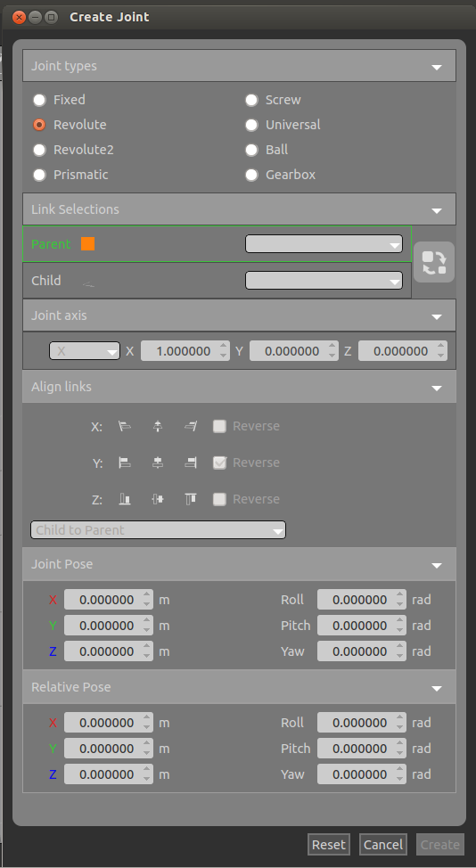This screenshot has width=476, height=868.
Task: Click the orange Parent color swatch
Action: coord(88,244)
